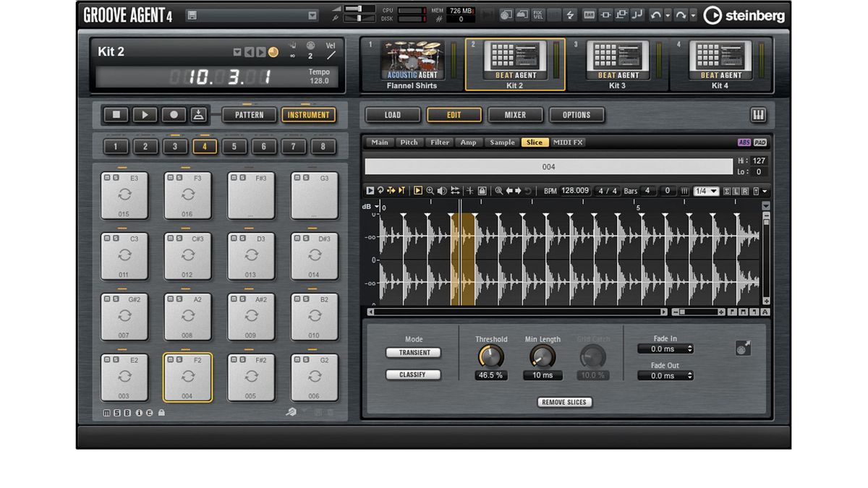Open the redo history dropdown arrow

[x=693, y=14]
